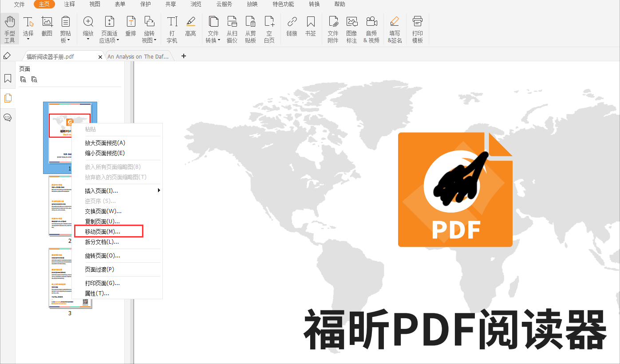Click the page 2 thumbnail
The image size is (620, 364).
pos(60,205)
